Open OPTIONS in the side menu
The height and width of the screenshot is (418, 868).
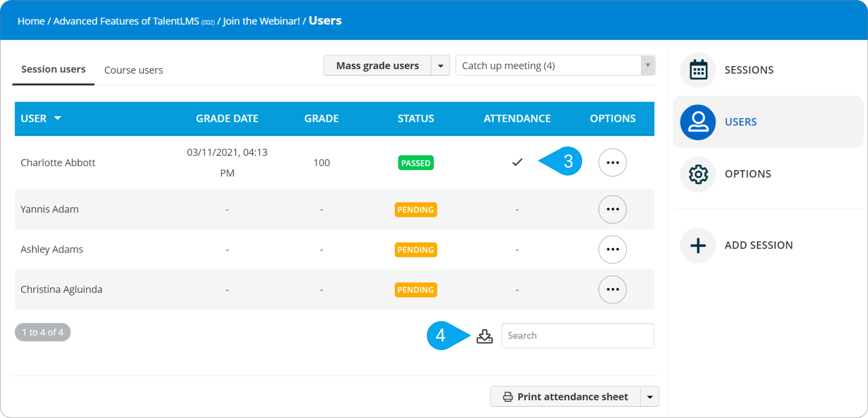pyautogui.click(x=748, y=174)
